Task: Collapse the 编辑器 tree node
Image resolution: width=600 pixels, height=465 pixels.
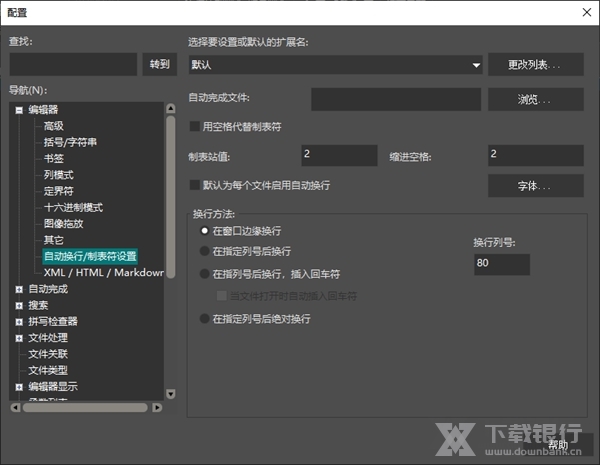Action: (x=19, y=110)
